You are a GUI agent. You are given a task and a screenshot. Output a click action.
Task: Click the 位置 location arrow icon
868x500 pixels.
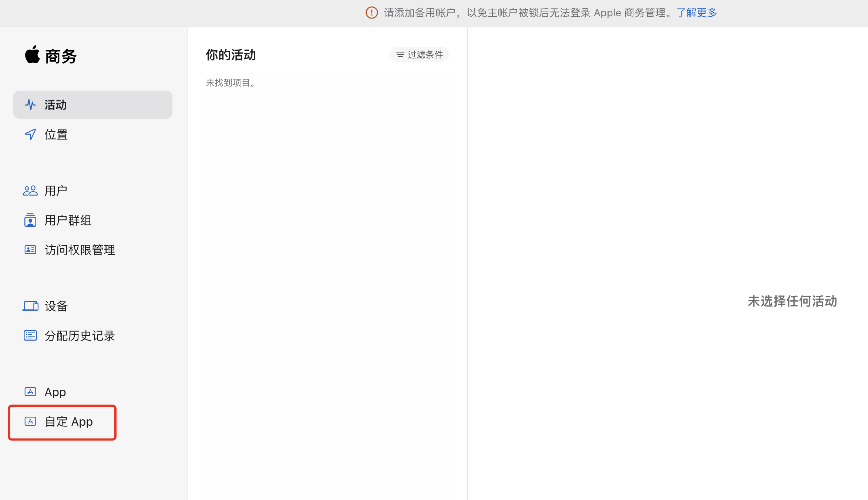click(30, 135)
